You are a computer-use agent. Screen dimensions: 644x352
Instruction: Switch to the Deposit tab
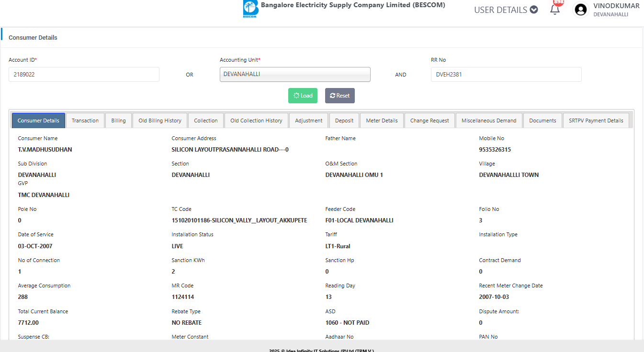[x=344, y=121]
